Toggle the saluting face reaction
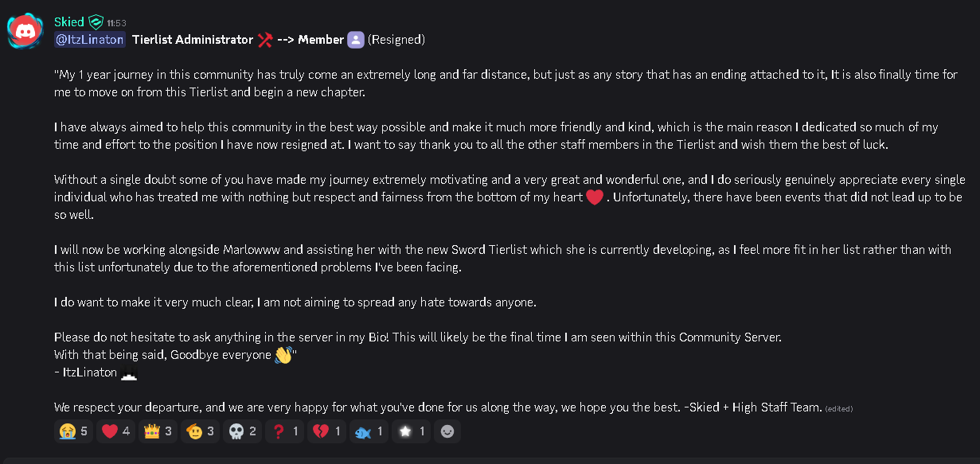980x464 pixels. coord(201,431)
